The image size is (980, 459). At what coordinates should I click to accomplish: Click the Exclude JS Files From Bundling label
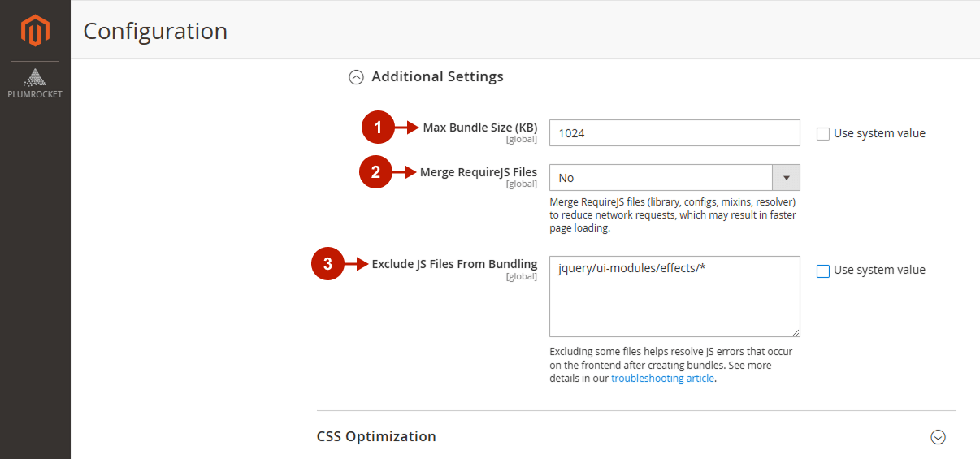(x=454, y=264)
